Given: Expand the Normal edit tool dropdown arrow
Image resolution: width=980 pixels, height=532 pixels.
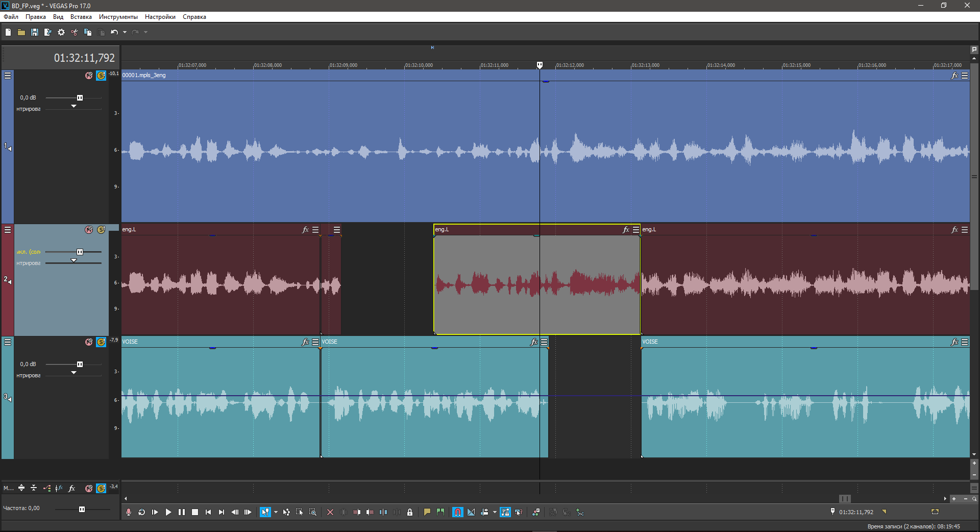Looking at the screenshot, I should pyautogui.click(x=276, y=512).
